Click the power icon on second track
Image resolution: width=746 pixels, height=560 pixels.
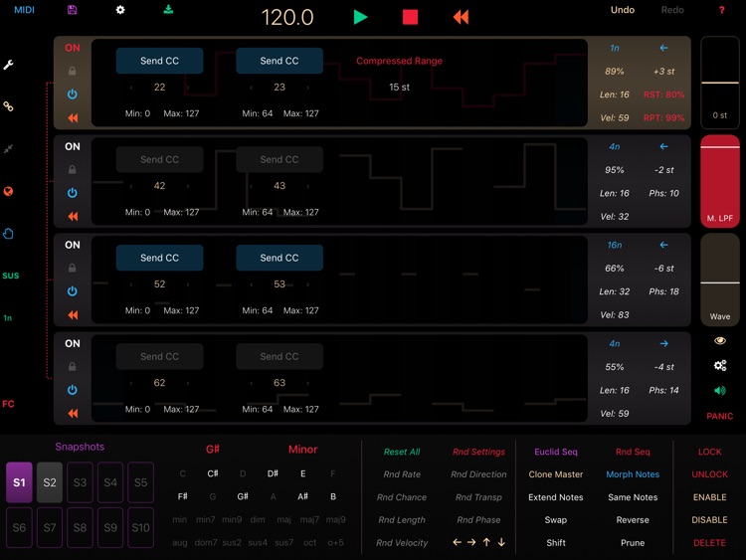72,193
